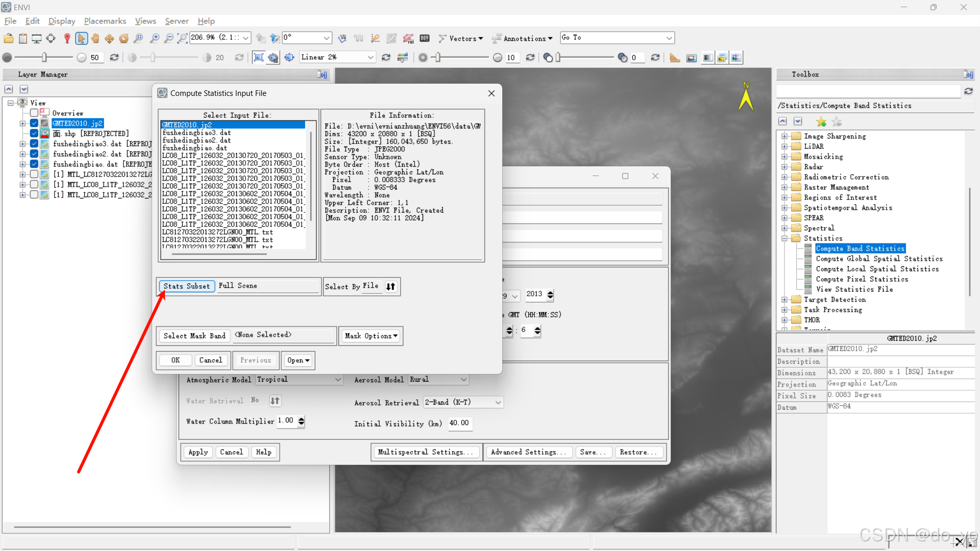Click the ROI tool icon

click(x=408, y=38)
